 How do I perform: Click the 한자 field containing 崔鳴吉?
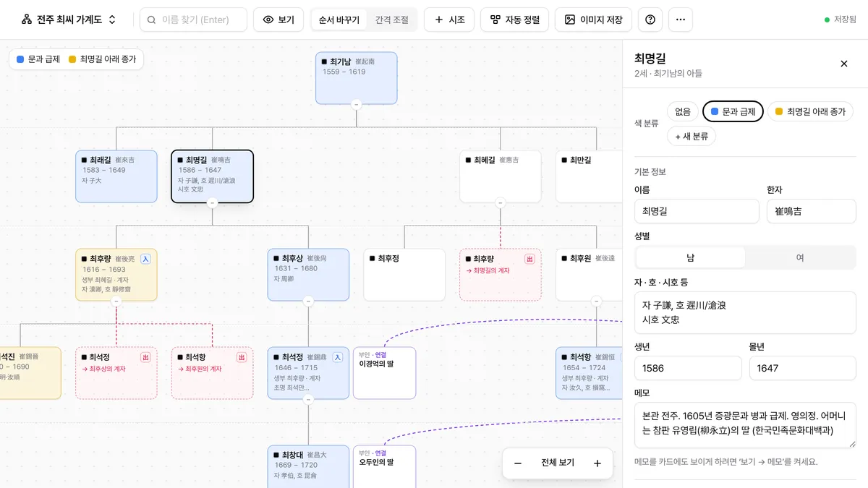[x=812, y=212]
